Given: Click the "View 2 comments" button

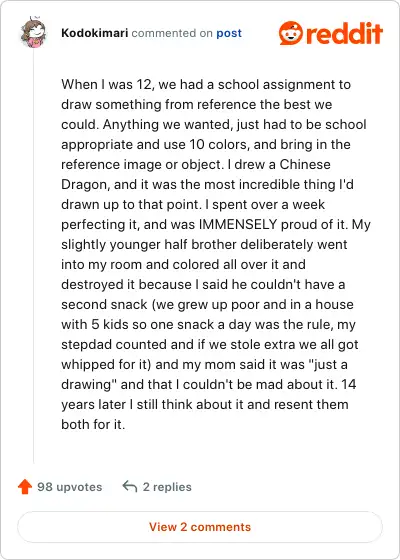Looking at the screenshot, I should pos(200,527).
